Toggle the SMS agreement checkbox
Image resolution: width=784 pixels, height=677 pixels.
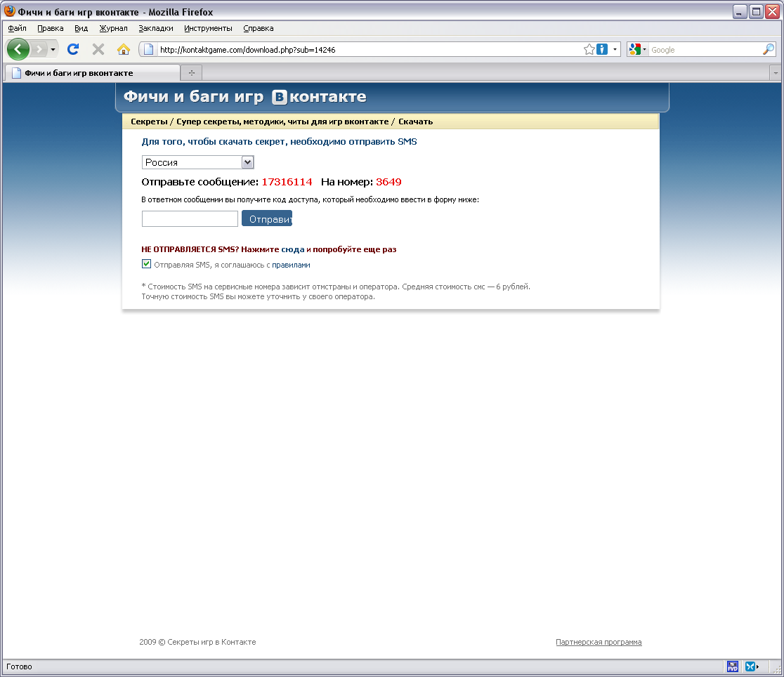tap(147, 264)
